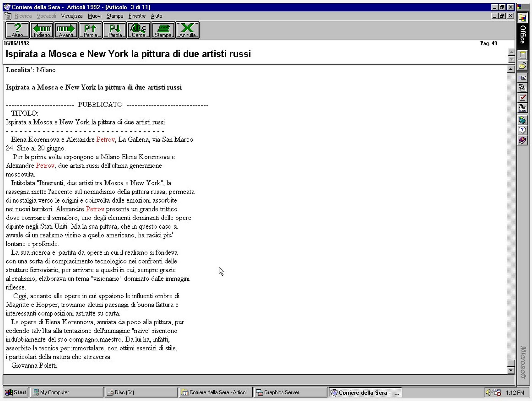Screen dimensions: 532x401
Task: Go forward with the Avanti arrow button
Action: [x=66, y=30]
